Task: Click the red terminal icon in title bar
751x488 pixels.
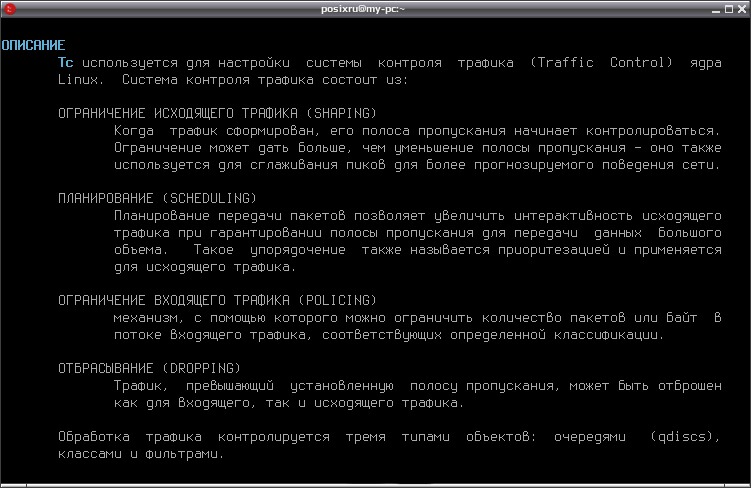Action: tap(10, 9)
